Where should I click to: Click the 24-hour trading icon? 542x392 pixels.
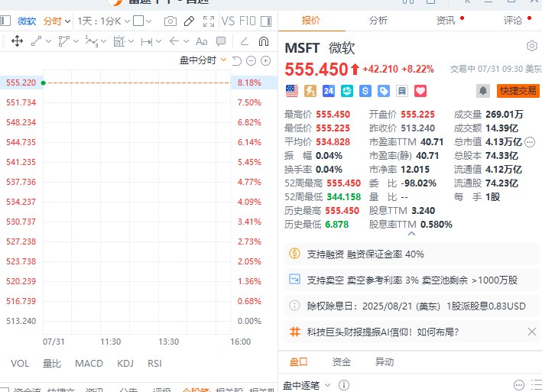point(329,91)
